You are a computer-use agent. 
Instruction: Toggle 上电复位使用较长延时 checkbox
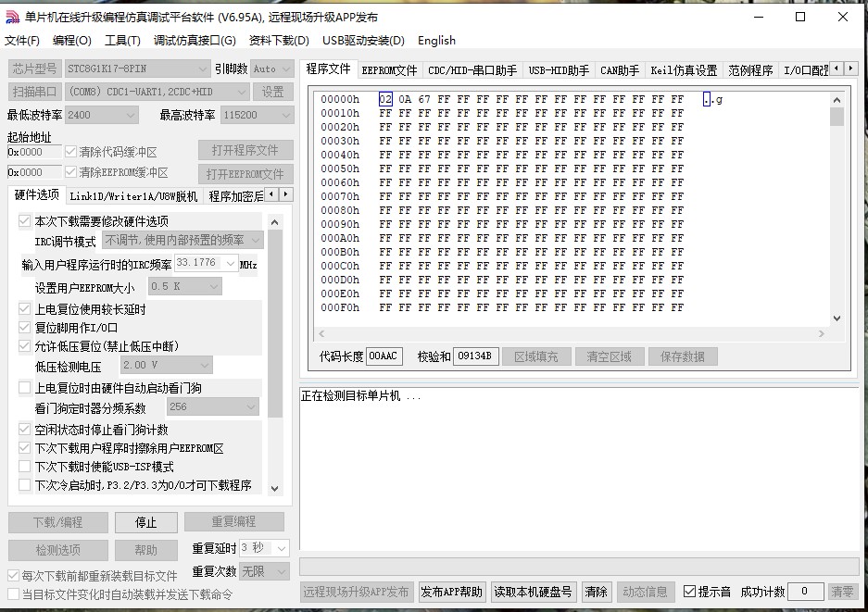pos(24,308)
